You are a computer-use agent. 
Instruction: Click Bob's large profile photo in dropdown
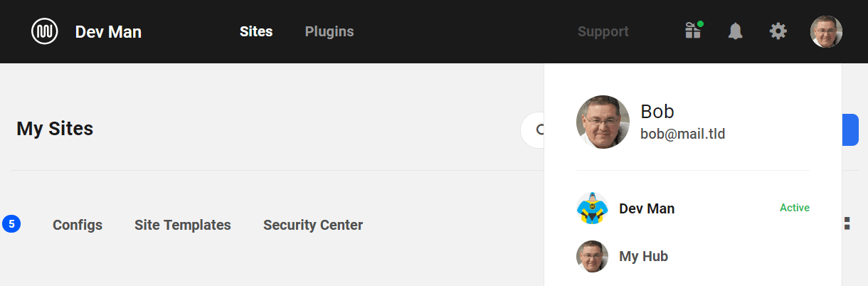click(x=603, y=122)
